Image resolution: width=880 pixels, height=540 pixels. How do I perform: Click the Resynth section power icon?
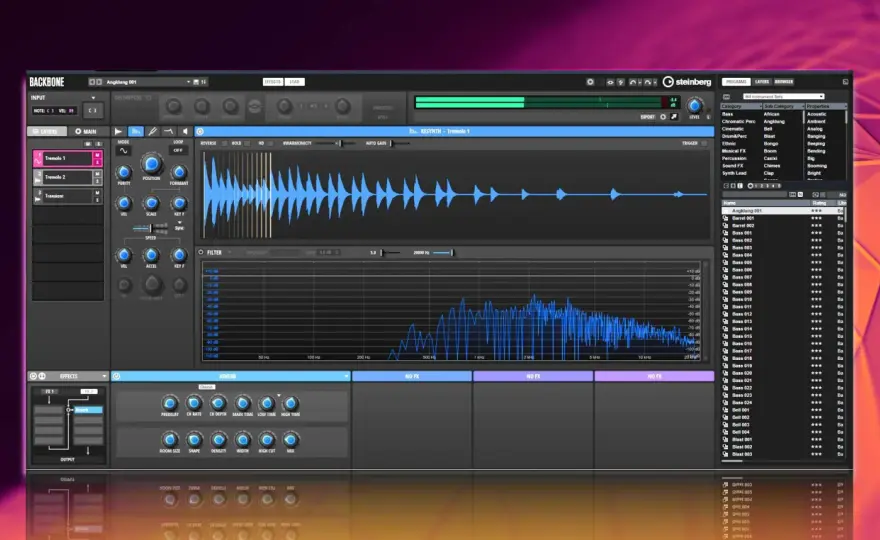pos(200,131)
